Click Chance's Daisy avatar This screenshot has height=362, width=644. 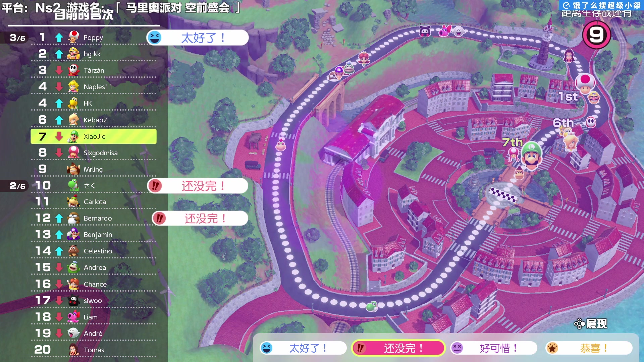[73, 284]
